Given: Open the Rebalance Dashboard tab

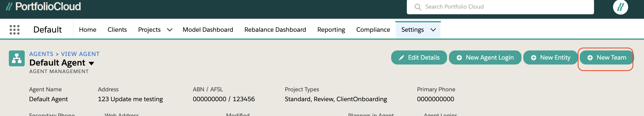Looking at the screenshot, I should pyautogui.click(x=275, y=30).
